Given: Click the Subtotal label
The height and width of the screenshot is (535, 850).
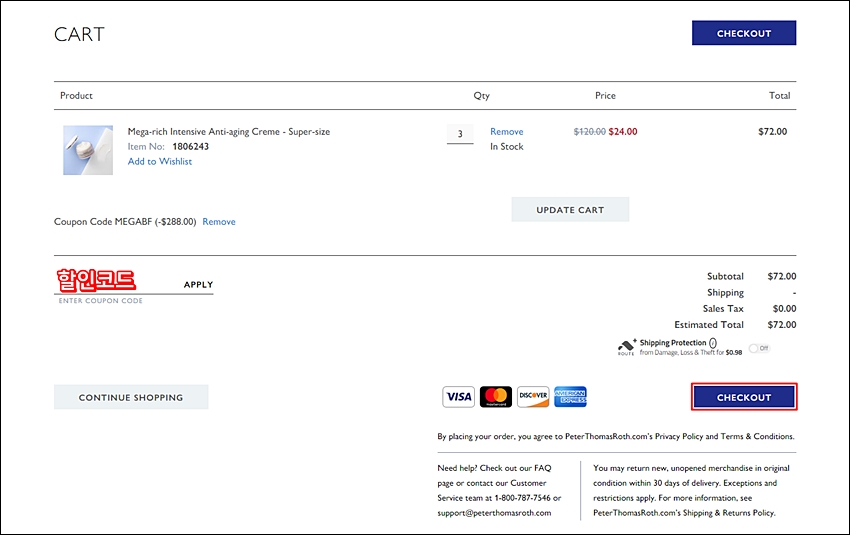Looking at the screenshot, I should (x=725, y=276).
